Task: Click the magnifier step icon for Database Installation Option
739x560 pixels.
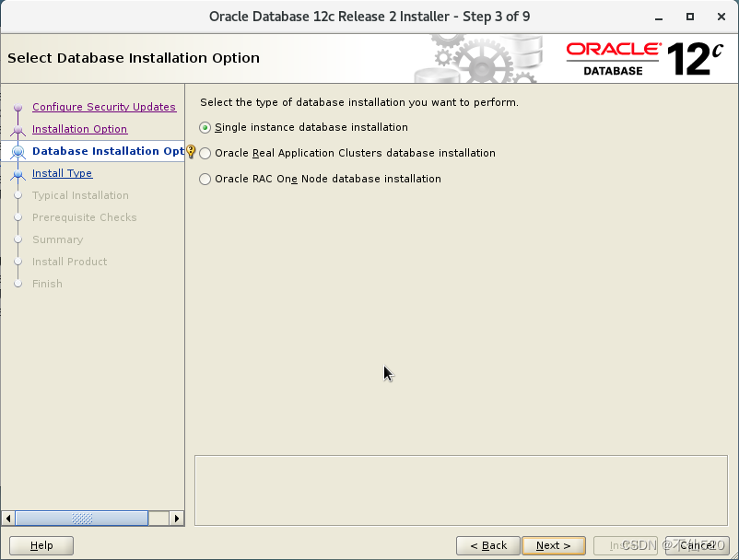Action: tap(18, 151)
